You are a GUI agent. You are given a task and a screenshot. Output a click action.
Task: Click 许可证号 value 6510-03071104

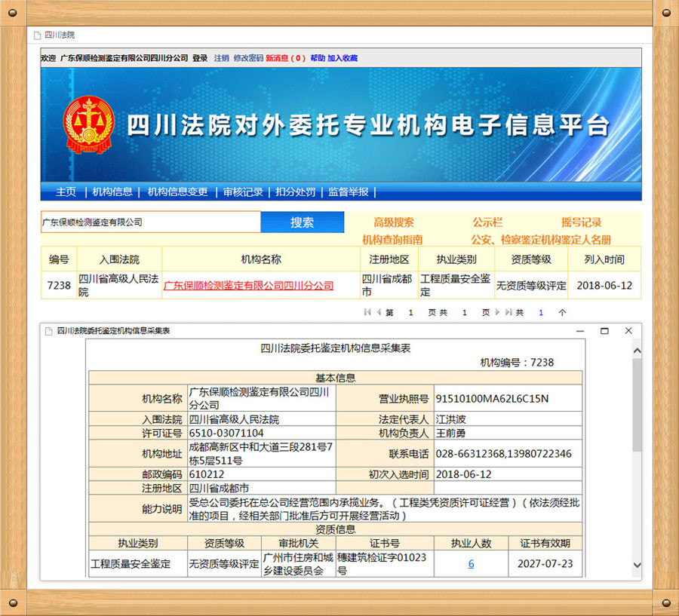click(x=226, y=433)
